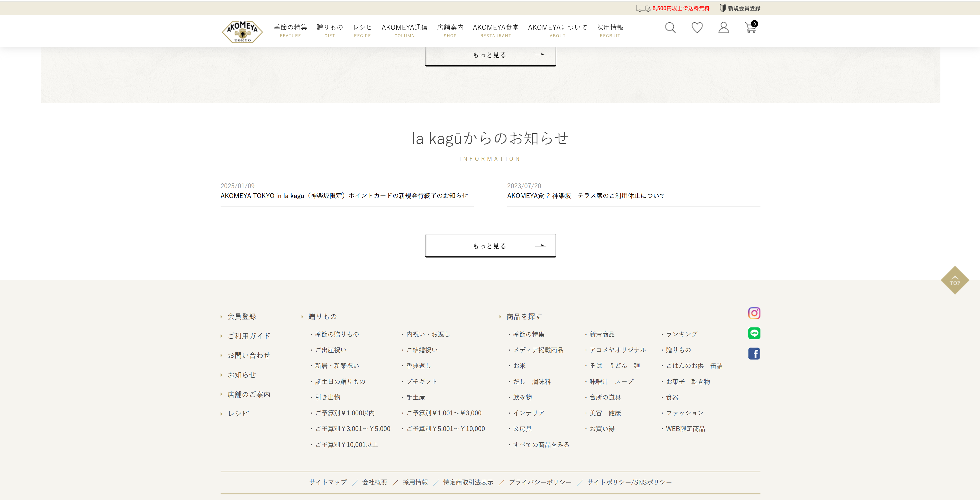
Task: Open 贈りもの GIFT menu in header
Action: pos(330,30)
